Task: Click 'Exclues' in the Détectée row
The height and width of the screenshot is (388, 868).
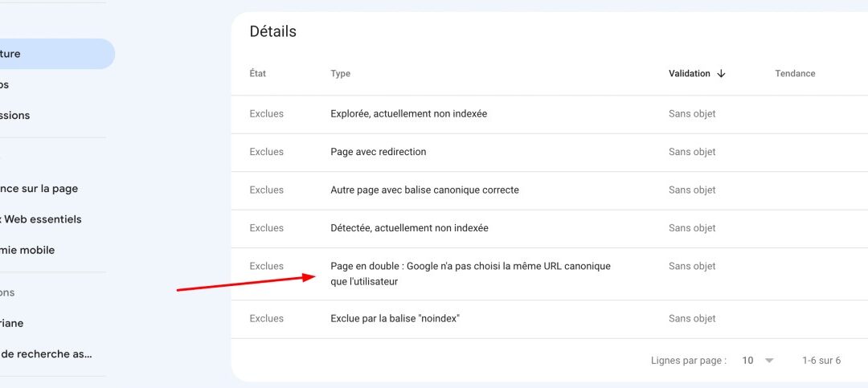Action: click(266, 227)
